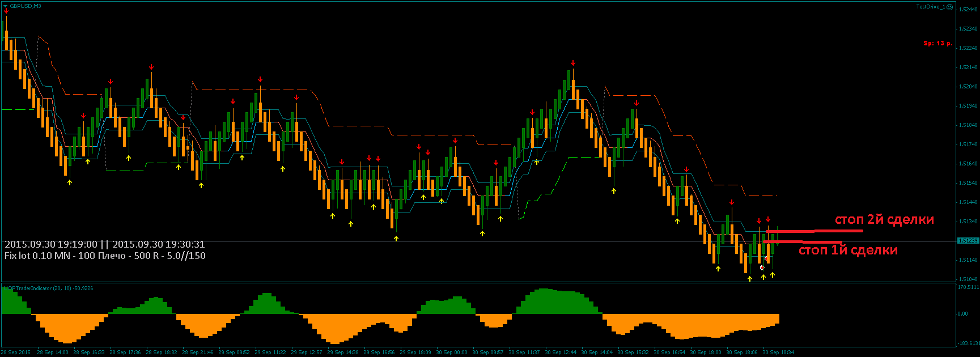
Task: Click price level 1.51540 on the axis
Action: click(967, 182)
